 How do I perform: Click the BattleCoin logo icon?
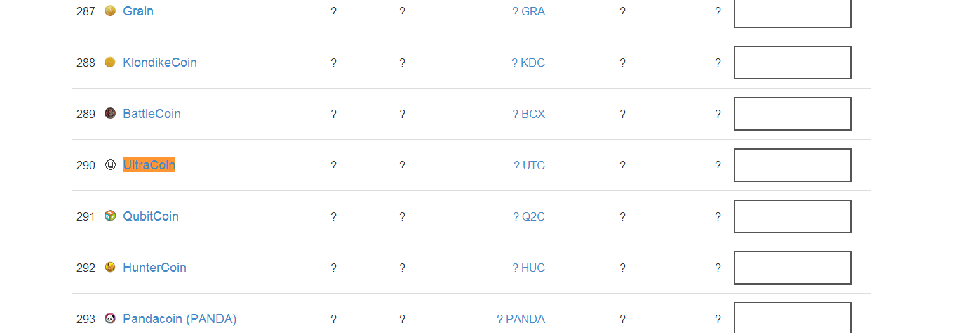tap(110, 114)
